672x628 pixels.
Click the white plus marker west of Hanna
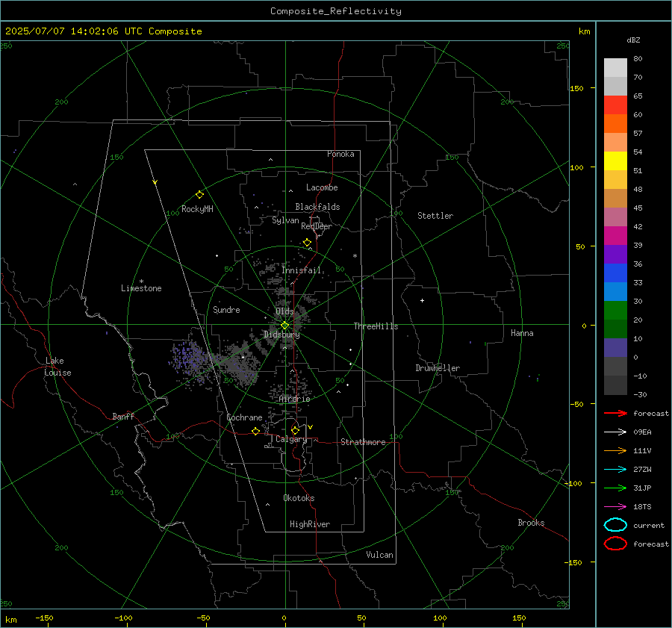click(x=422, y=300)
